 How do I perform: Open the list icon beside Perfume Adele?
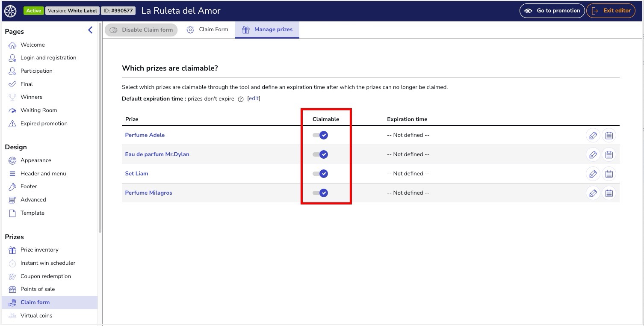(609, 135)
